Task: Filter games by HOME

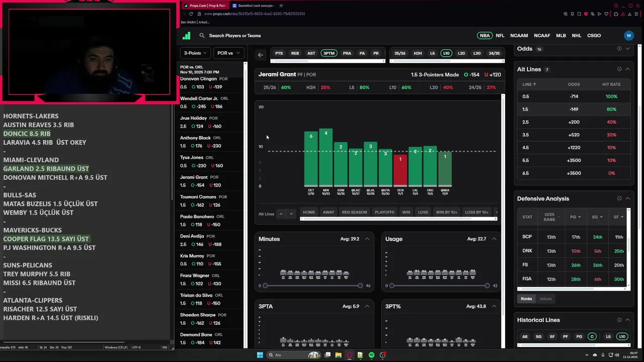Action: 309,212
